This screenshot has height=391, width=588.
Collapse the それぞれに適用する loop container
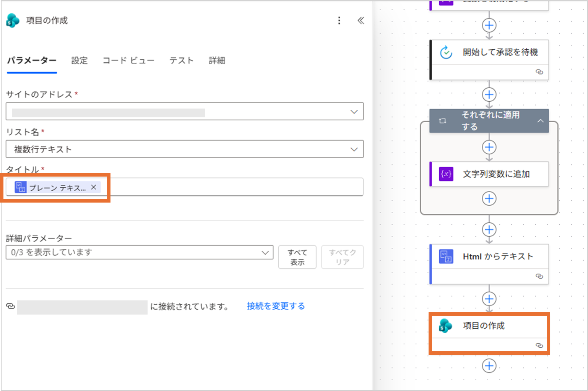(x=540, y=121)
